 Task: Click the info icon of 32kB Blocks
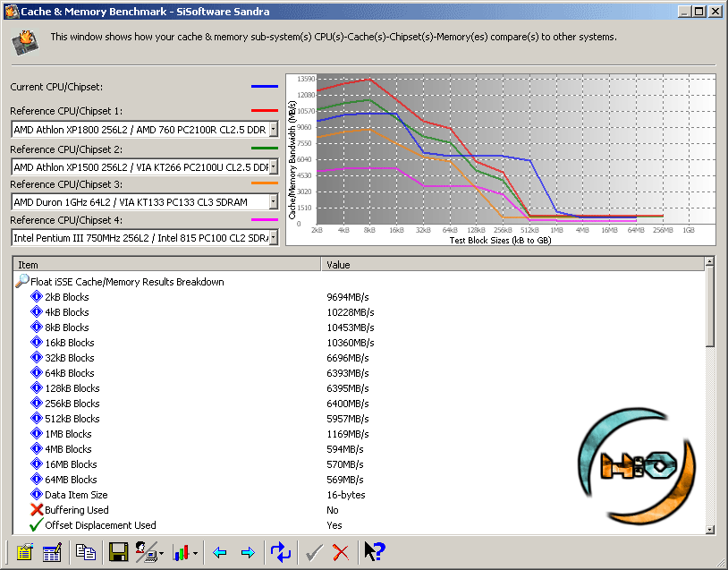coord(36,357)
